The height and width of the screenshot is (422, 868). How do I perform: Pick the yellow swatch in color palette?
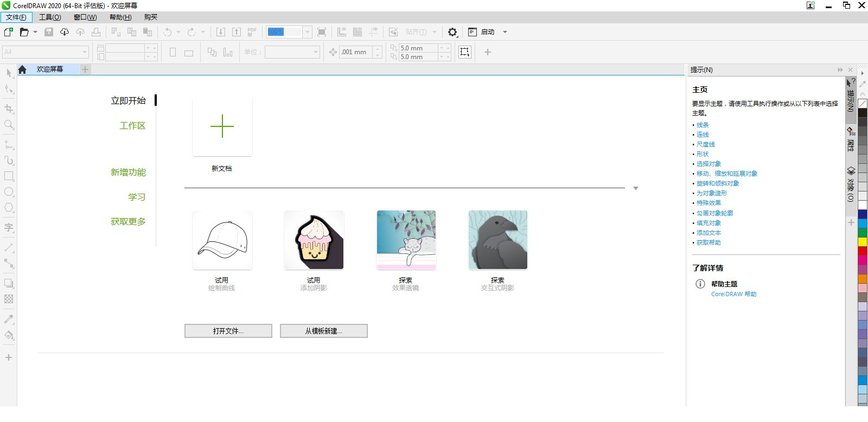click(863, 242)
